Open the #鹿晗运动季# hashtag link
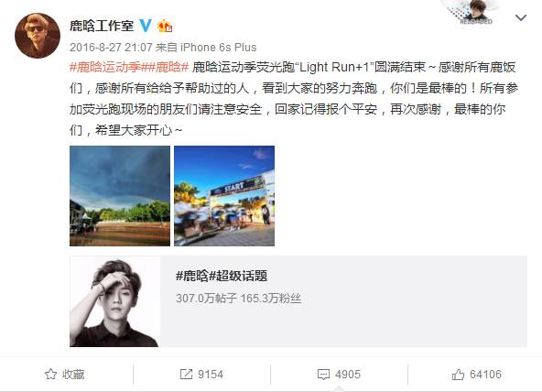This screenshot has width=542, height=392. 106,67
